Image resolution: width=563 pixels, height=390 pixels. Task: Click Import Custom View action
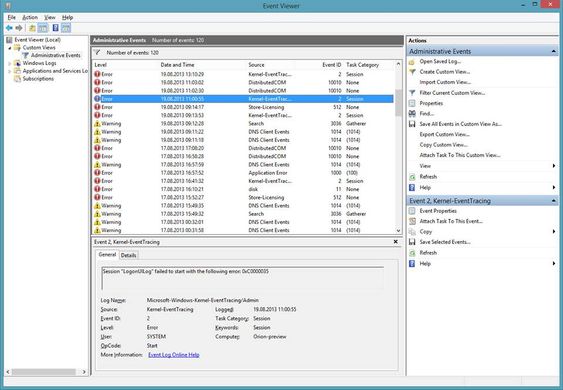[445, 82]
